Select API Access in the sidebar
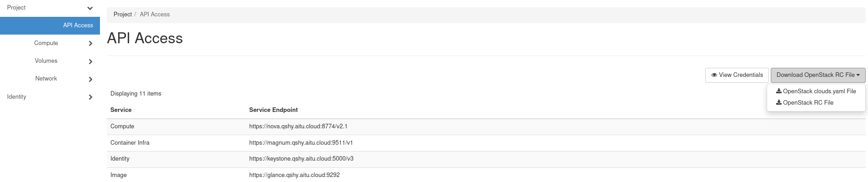Viewport: 868px width, 182px height. 78,25
